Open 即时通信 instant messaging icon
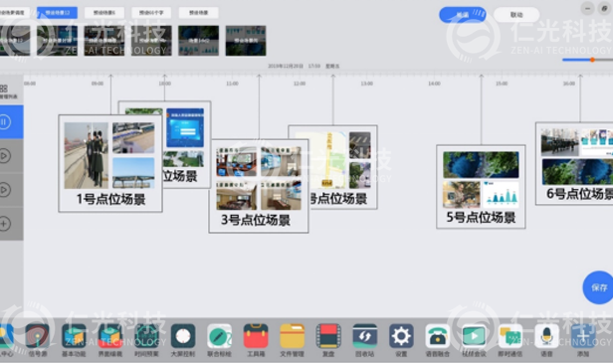This screenshot has height=364, width=613. click(511, 336)
